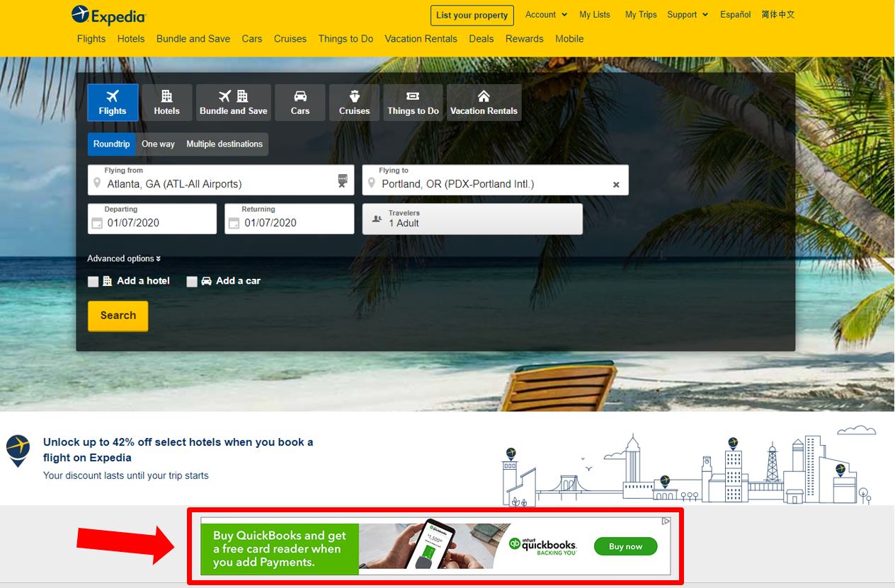Select the One way option

coord(158,144)
